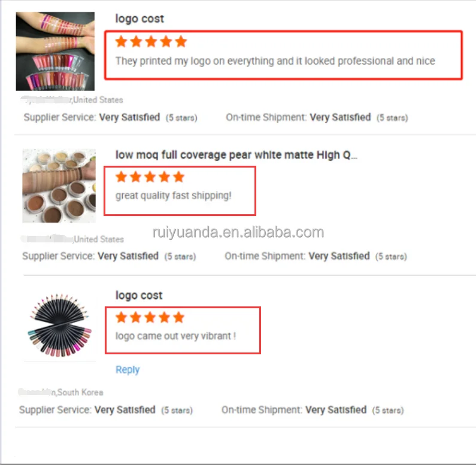Open the lip liner pencils fan thumbnail
Viewport: 476px width, 465px height.
60,325
